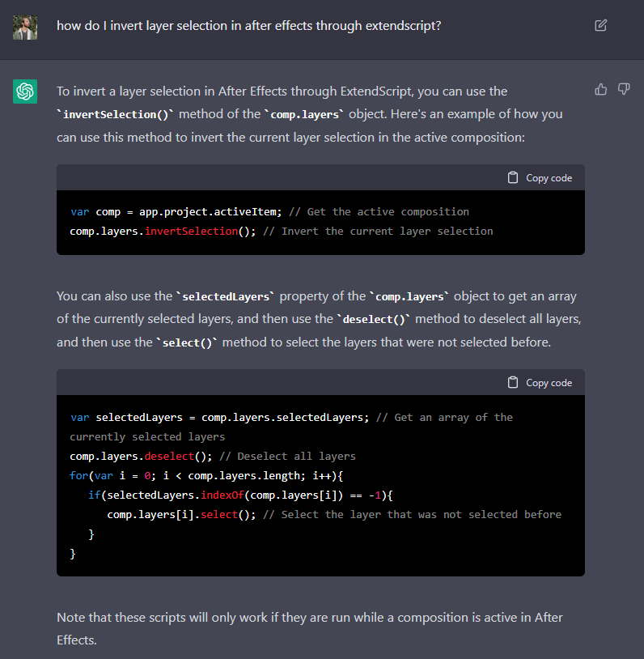Open the user profile avatar
This screenshot has width=644, height=659.
(25, 28)
